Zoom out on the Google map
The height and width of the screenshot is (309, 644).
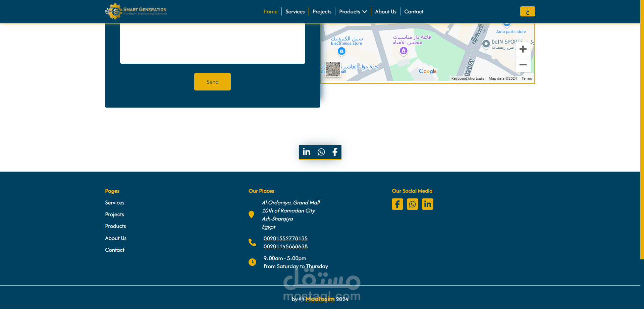[x=523, y=64]
